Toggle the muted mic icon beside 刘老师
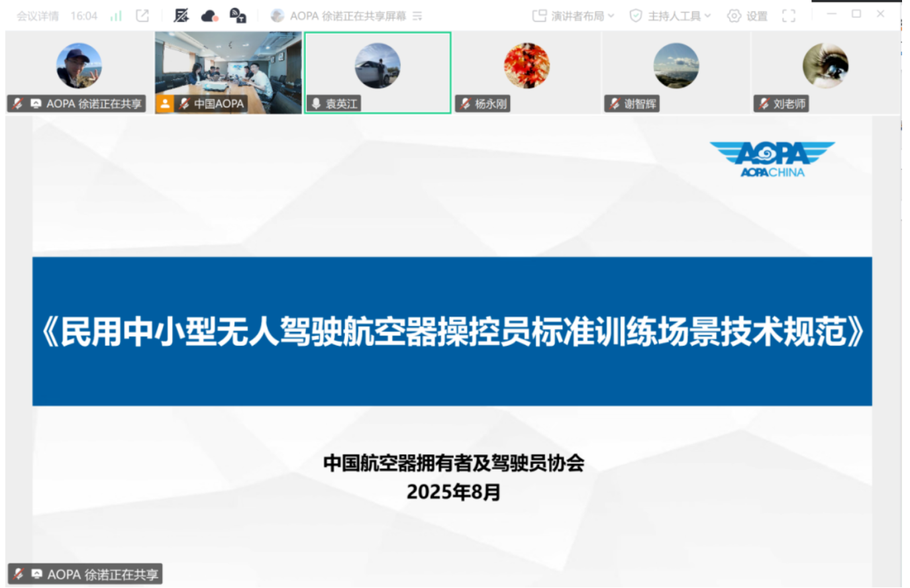 pyautogui.click(x=764, y=104)
